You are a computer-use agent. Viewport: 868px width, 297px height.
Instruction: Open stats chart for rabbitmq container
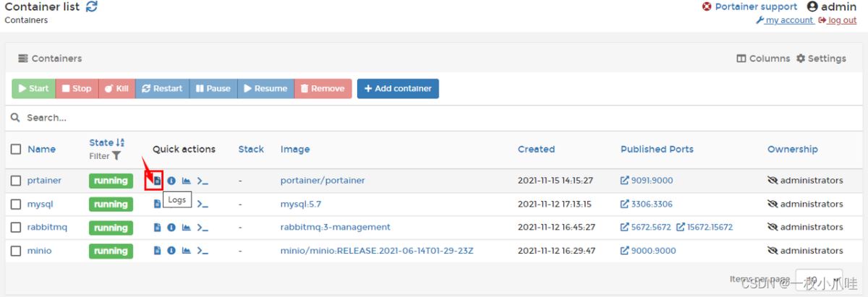[186, 228]
